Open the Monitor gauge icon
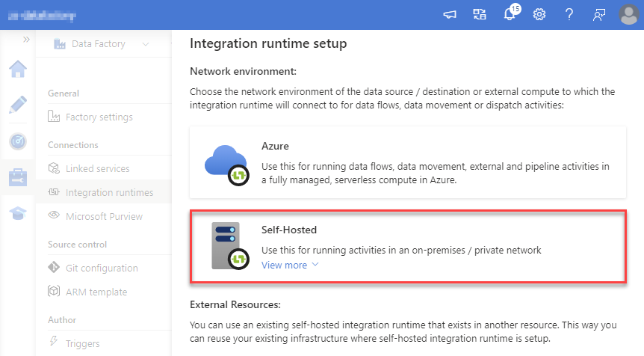The image size is (644, 356). pyautogui.click(x=17, y=141)
